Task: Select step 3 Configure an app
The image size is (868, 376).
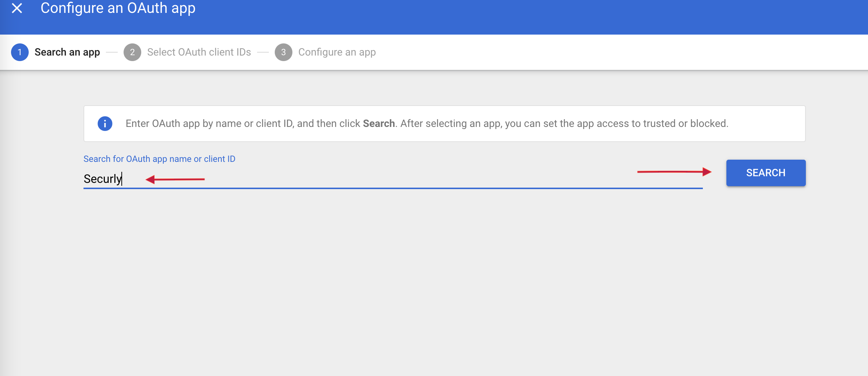Action: click(x=325, y=52)
